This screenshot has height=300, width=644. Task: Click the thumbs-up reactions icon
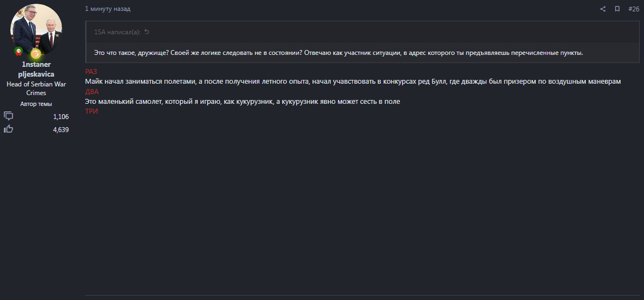(x=8, y=129)
